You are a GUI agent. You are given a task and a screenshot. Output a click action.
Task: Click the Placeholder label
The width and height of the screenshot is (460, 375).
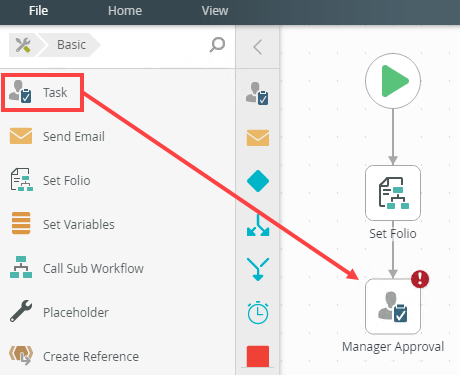(76, 313)
